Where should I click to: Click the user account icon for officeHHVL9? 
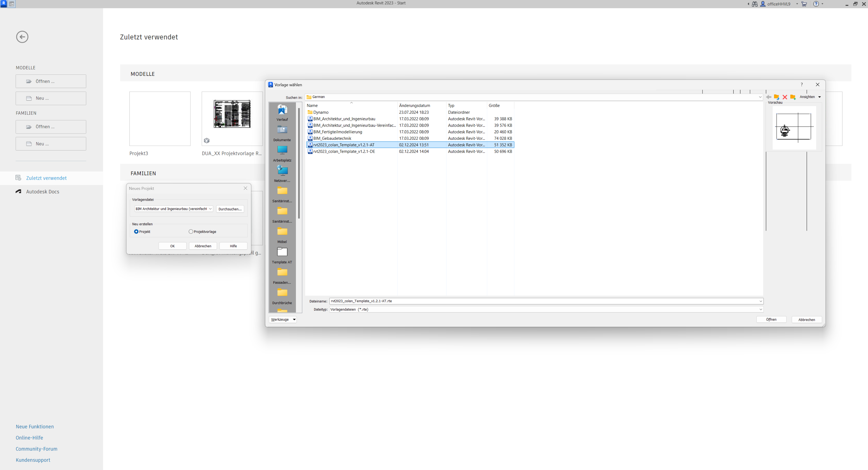tap(763, 4)
